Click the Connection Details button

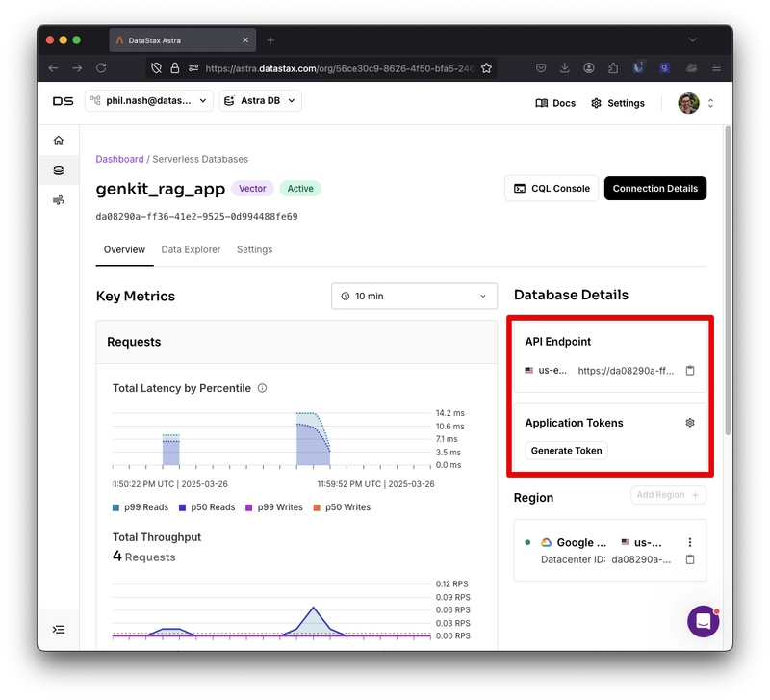point(655,188)
